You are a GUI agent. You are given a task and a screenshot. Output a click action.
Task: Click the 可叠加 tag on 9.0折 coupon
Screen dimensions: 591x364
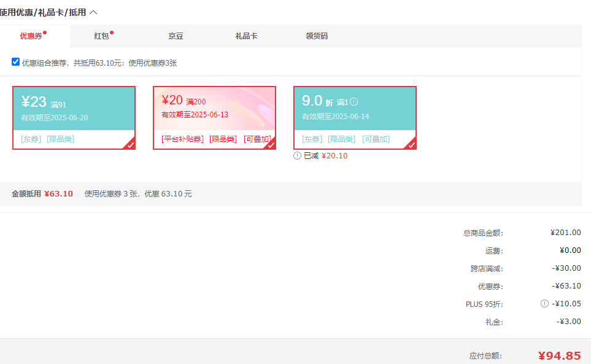pos(376,139)
